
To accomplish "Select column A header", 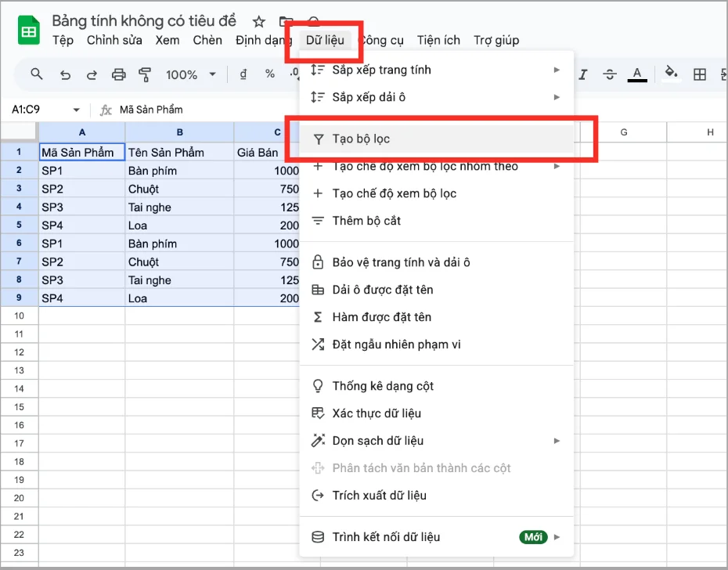I will [81, 132].
